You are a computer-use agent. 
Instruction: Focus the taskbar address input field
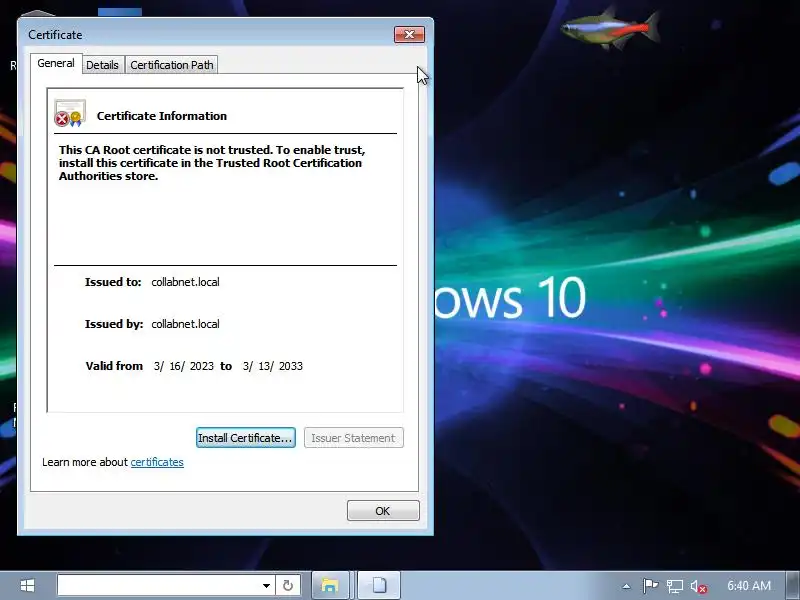pyautogui.click(x=158, y=585)
